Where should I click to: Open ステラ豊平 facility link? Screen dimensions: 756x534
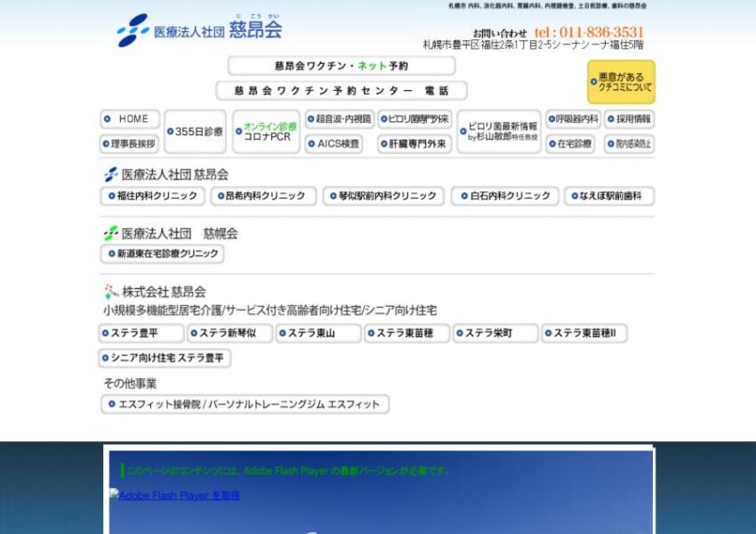[x=141, y=334]
